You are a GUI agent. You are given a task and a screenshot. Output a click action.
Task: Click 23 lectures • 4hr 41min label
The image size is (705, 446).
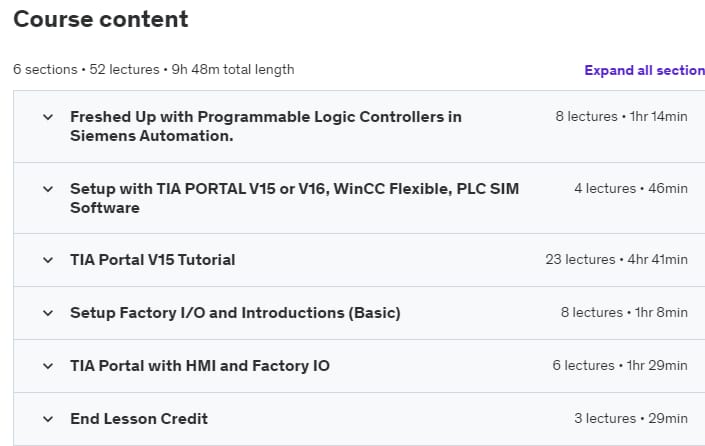point(616,260)
